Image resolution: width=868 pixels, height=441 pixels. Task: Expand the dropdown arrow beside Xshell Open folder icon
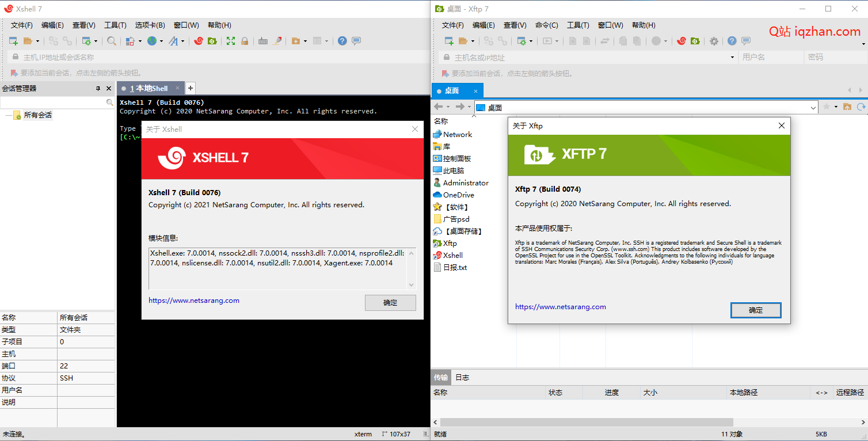pos(38,41)
